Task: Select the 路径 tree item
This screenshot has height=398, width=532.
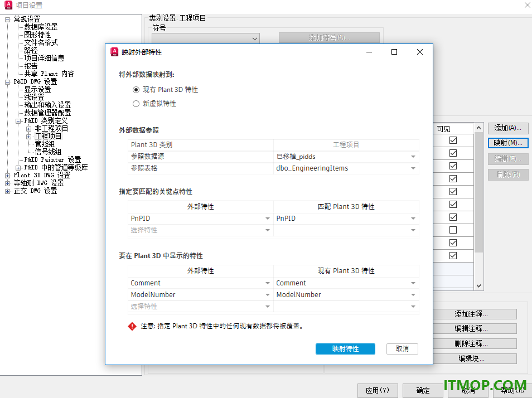Action: [31, 50]
